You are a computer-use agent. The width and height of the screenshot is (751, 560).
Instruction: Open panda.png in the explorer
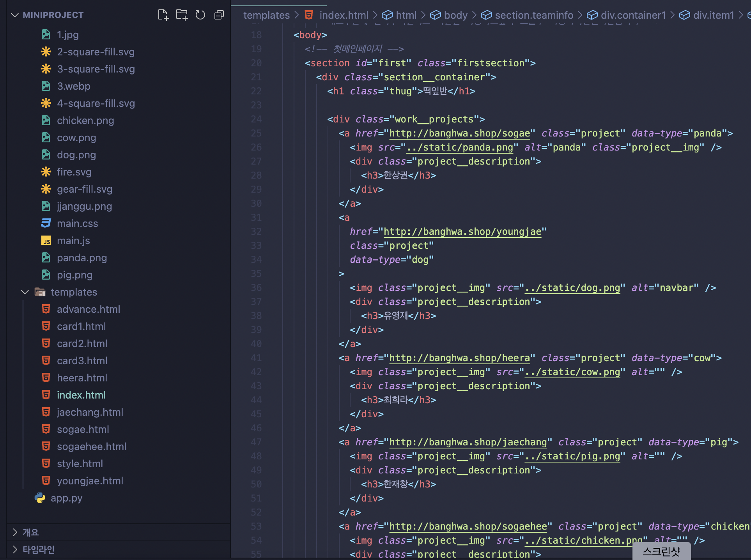82,258
